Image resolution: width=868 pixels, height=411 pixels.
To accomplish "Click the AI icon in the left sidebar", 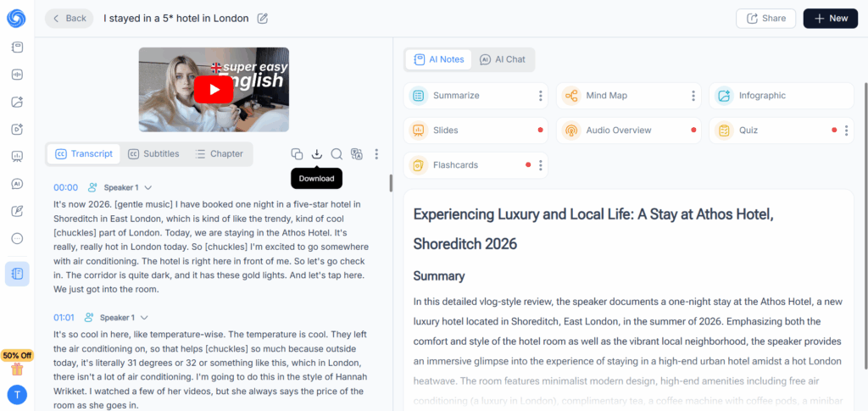I will tap(17, 184).
